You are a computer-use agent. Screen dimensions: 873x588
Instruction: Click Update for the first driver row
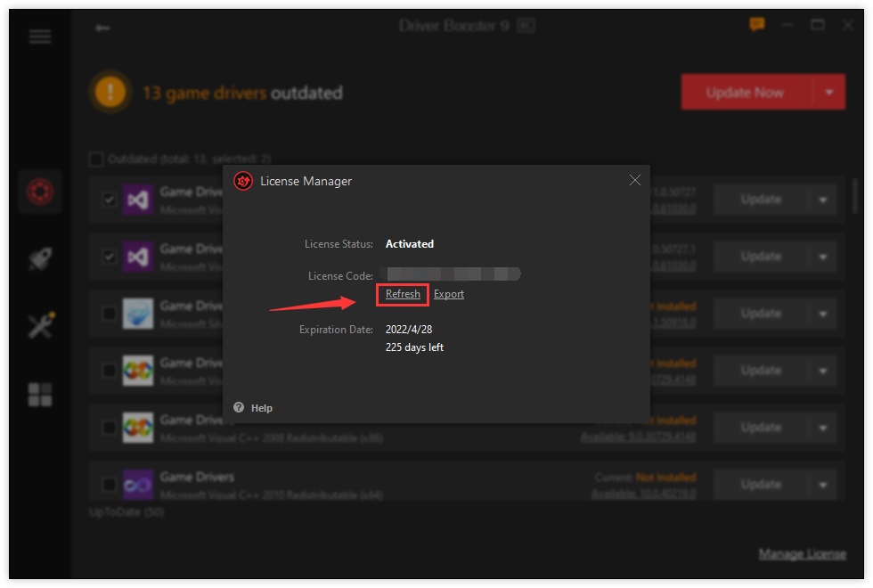coord(761,200)
